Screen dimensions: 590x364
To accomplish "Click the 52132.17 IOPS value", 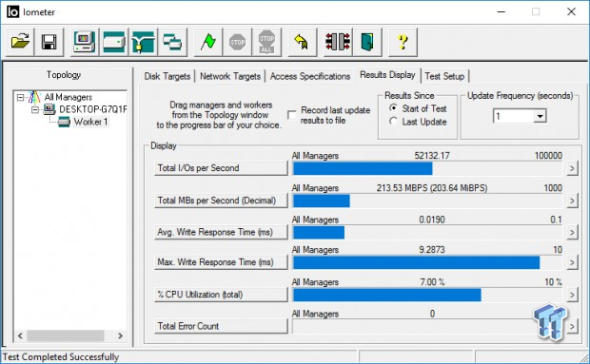I will (x=432, y=156).
